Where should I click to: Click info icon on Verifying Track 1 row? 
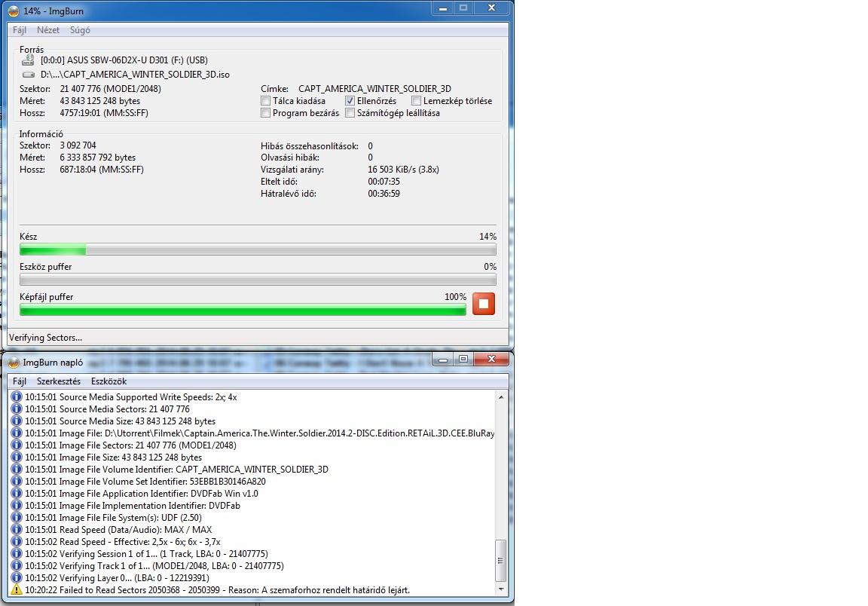click(x=16, y=565)
